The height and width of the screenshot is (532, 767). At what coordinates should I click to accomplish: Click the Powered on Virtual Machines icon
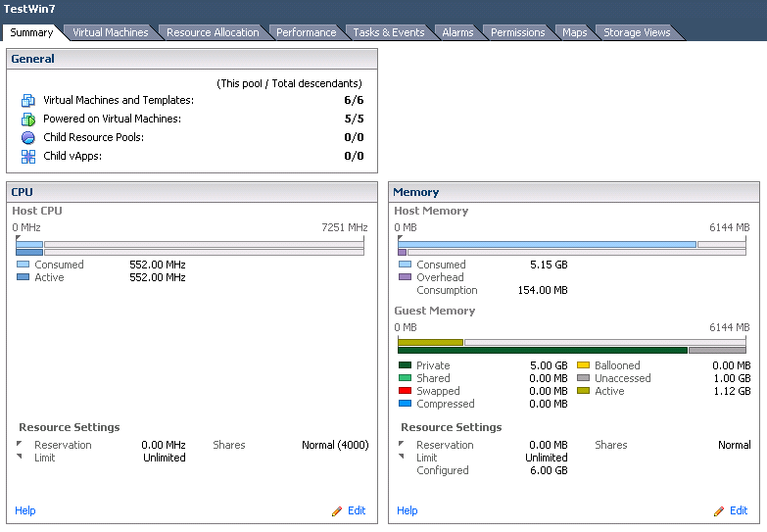tap(27, 119)
